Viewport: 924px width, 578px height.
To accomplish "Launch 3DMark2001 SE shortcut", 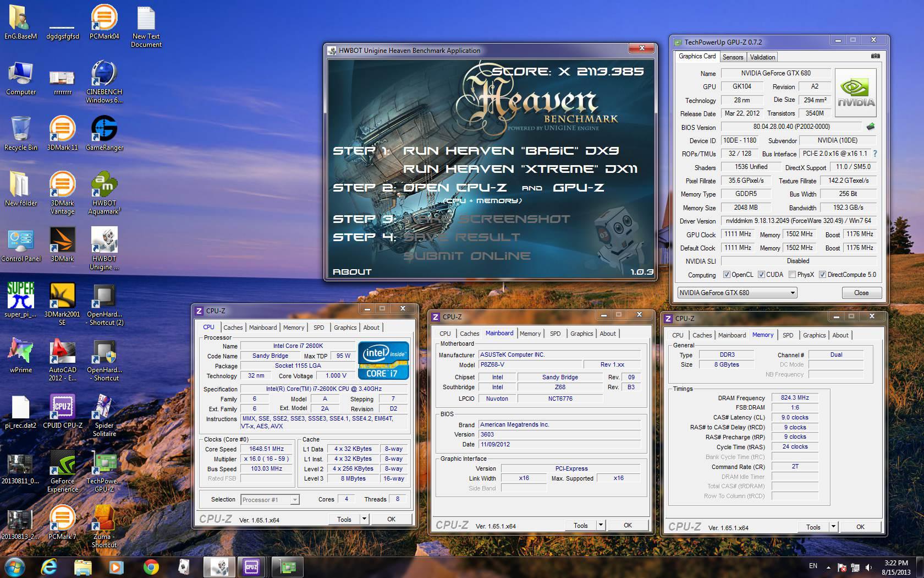I will [62, 304].
